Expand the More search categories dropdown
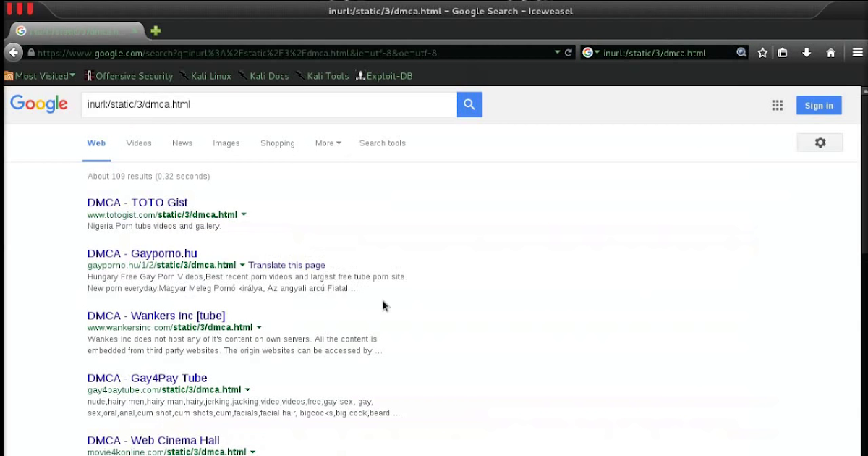Image resolution: width=868 pixels, height=456 pixels. point(328,143)
